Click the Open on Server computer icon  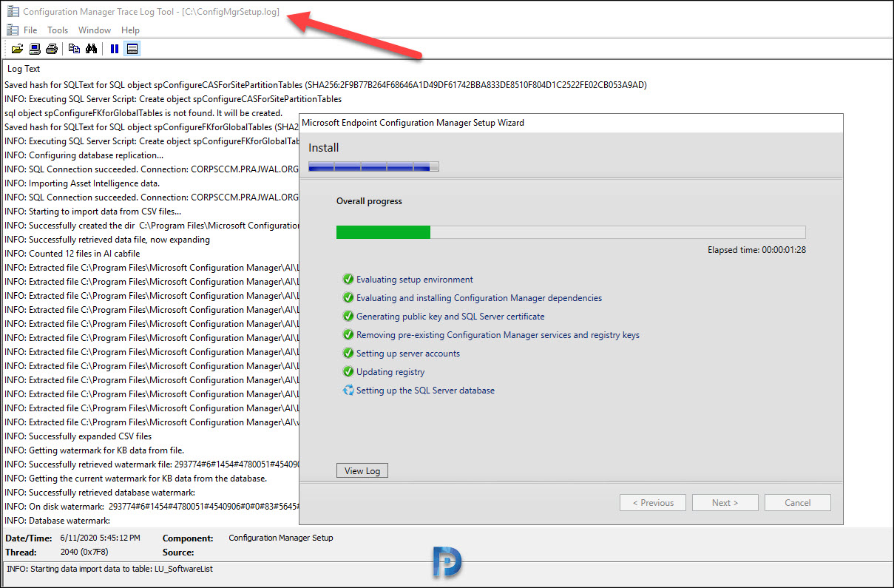pos(35,49)
